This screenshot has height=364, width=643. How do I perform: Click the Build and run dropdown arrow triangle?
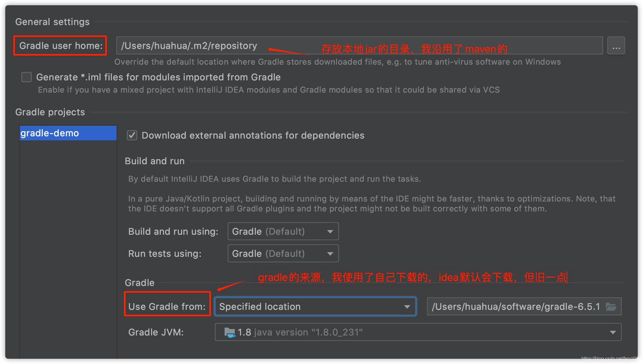point(330,231)
